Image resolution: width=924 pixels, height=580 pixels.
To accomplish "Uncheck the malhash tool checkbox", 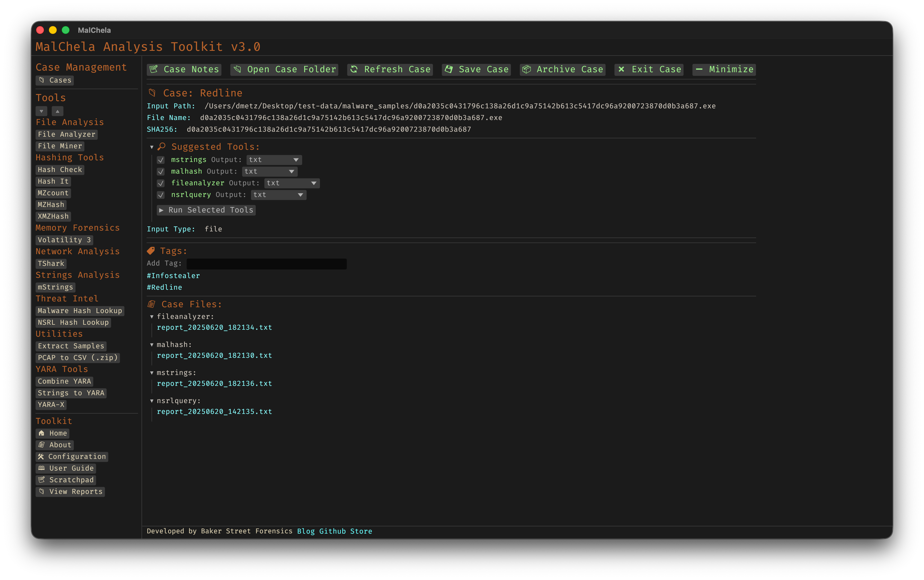I will [161, 171].
